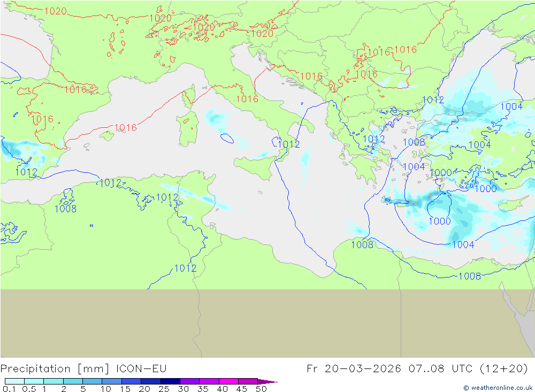Click the legend swatch between 0.5 and 1
535x392 pixels.
[x=34, y=381]
